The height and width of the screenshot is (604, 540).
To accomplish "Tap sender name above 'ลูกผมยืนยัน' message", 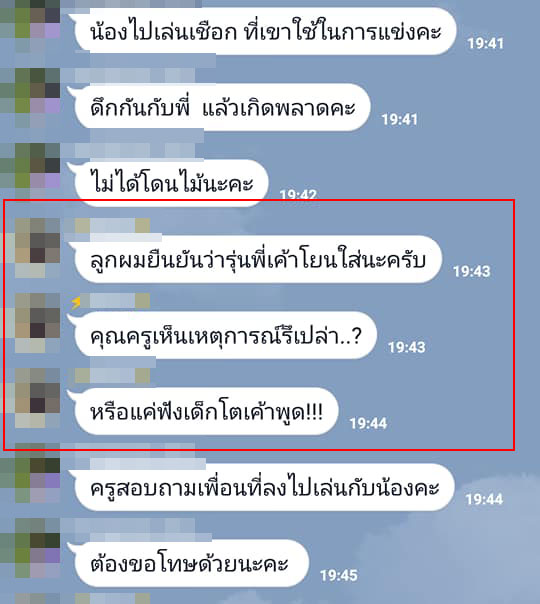I will 107,225.
